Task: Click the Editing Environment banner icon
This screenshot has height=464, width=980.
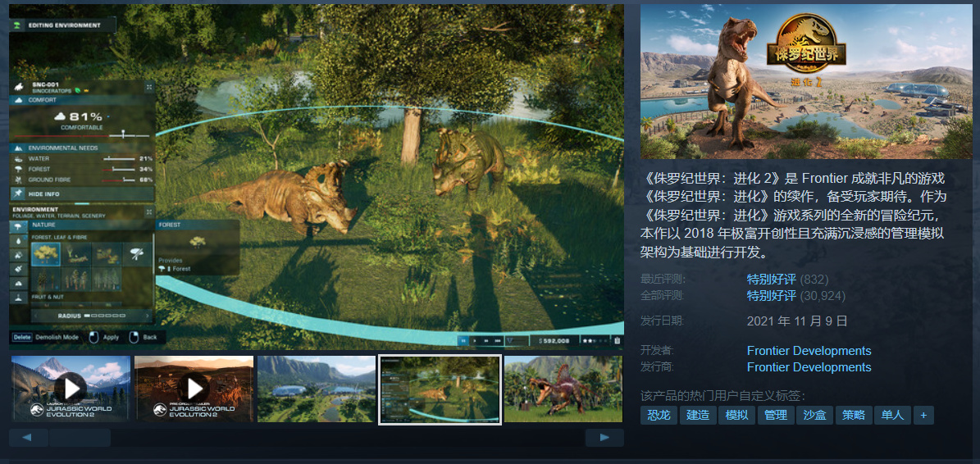Action: [x=16, y=25]
